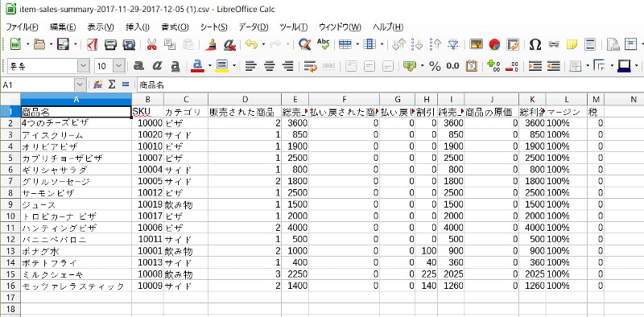Insert pivot table icon
This screenshot has width=644, height=317.
pyautogui.click(x=513, y=44)
